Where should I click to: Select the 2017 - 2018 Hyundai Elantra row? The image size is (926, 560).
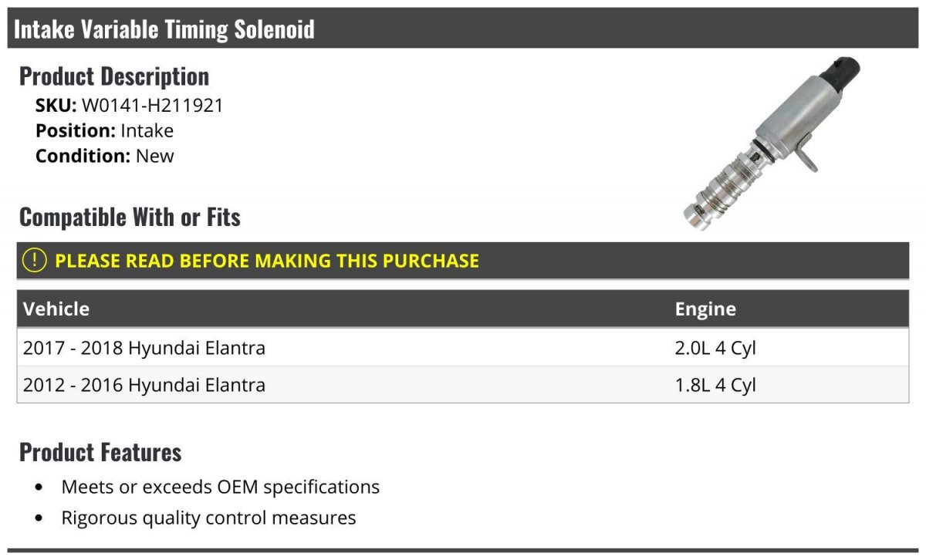(144, 348)
